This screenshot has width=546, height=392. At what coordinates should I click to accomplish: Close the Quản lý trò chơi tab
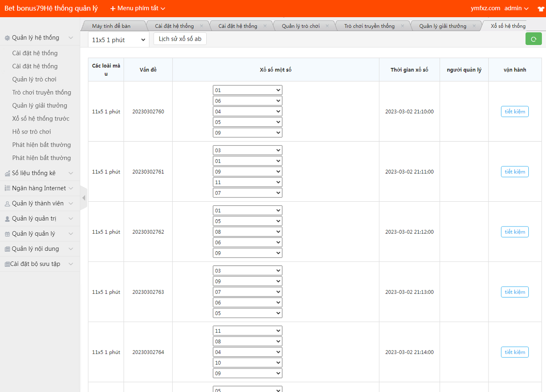click(x=327, y=26)
